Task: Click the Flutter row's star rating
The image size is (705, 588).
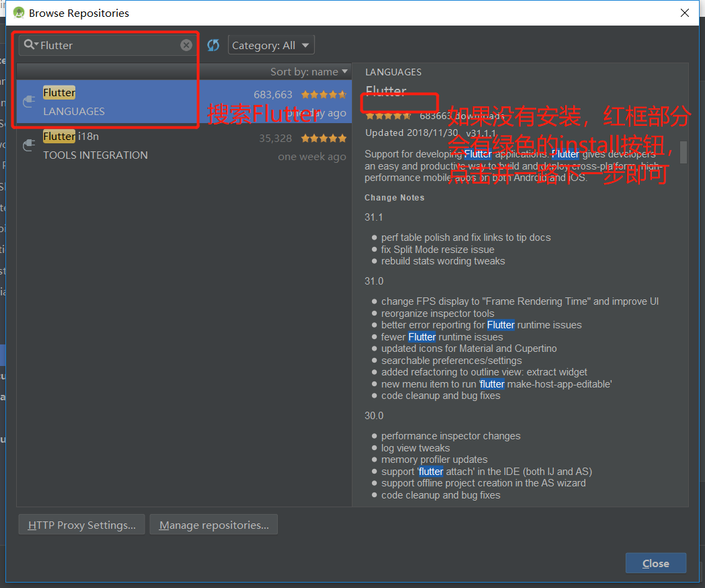Action: tap(324, 95)
